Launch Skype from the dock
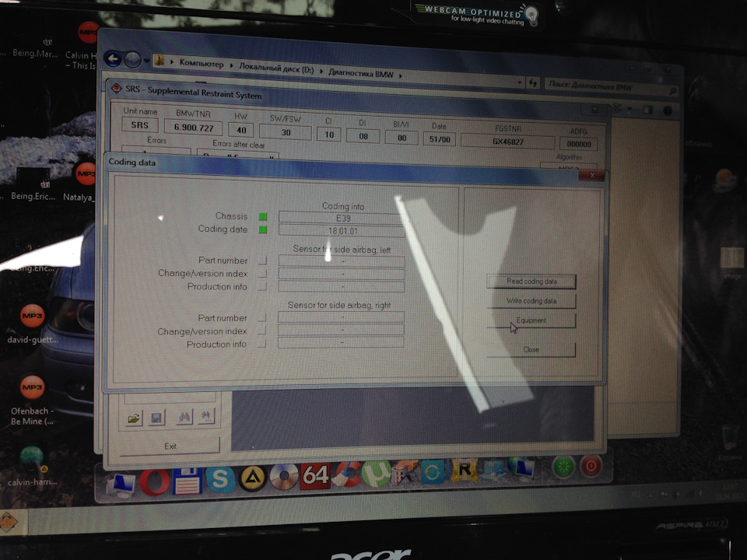 [219, 479]
